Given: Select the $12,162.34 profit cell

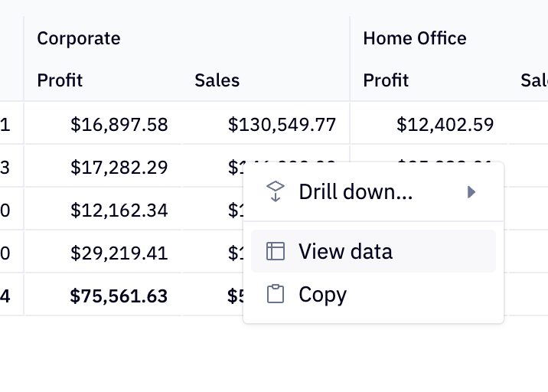Looking at the screenshot, I should point(119,210).
